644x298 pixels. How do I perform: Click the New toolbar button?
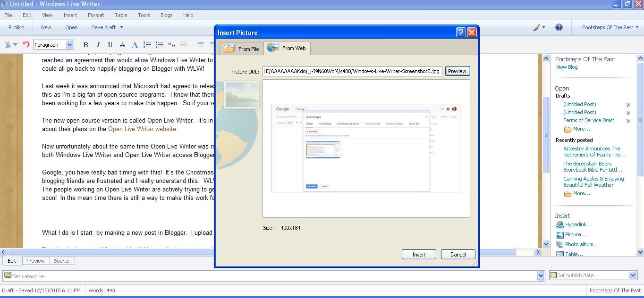tap(46, 27)
